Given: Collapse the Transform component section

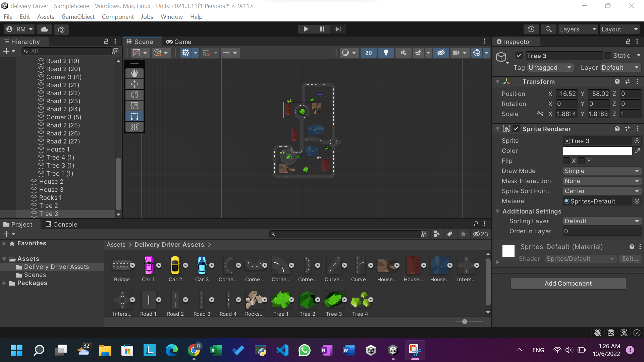Looking at the screenshot, I should (x=498, y=81).
